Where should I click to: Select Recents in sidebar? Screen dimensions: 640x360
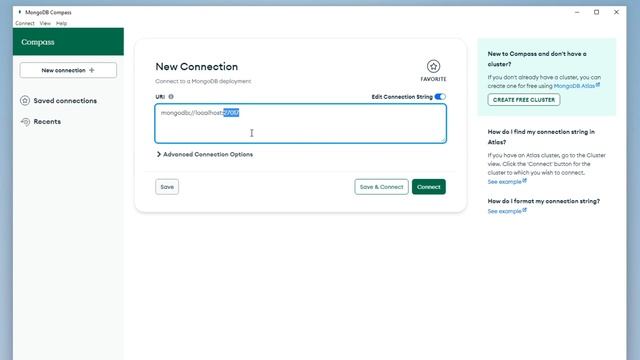47,122
